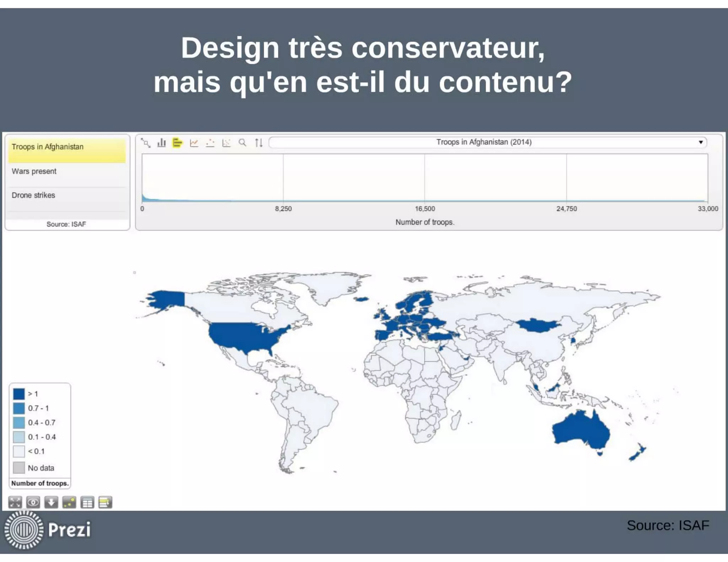Click the 'Number of troops.' chart axis label
728x562 pixels.
point(425,222)
